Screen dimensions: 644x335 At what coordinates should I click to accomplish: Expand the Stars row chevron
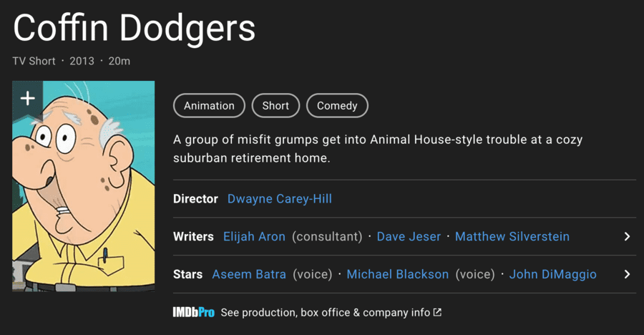(x=627, y=274)
